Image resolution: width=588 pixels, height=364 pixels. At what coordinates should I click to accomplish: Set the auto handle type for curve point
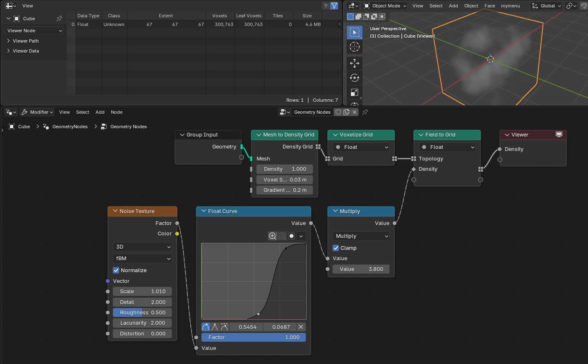(x=206, y=327)
